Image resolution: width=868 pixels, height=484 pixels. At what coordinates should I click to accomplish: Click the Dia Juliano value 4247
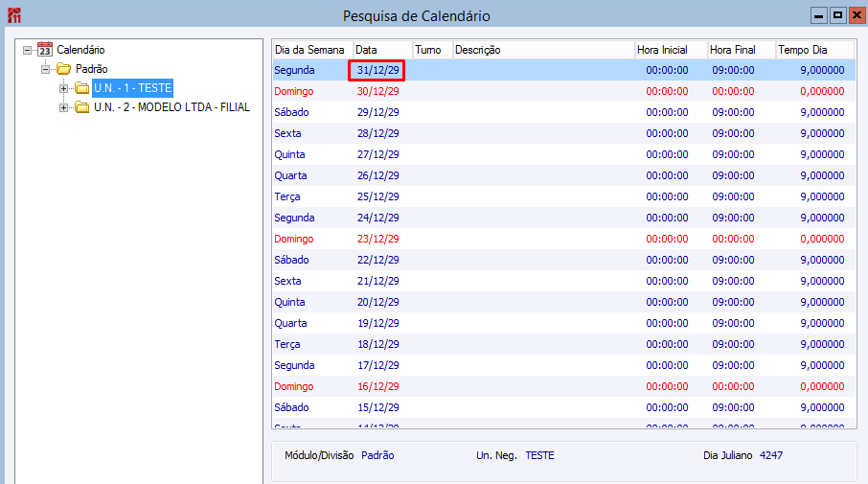(x=771, y=455)
